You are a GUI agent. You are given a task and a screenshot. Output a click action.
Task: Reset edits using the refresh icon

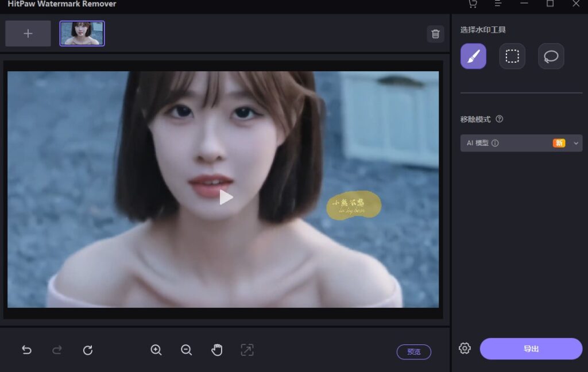point(88,350)
